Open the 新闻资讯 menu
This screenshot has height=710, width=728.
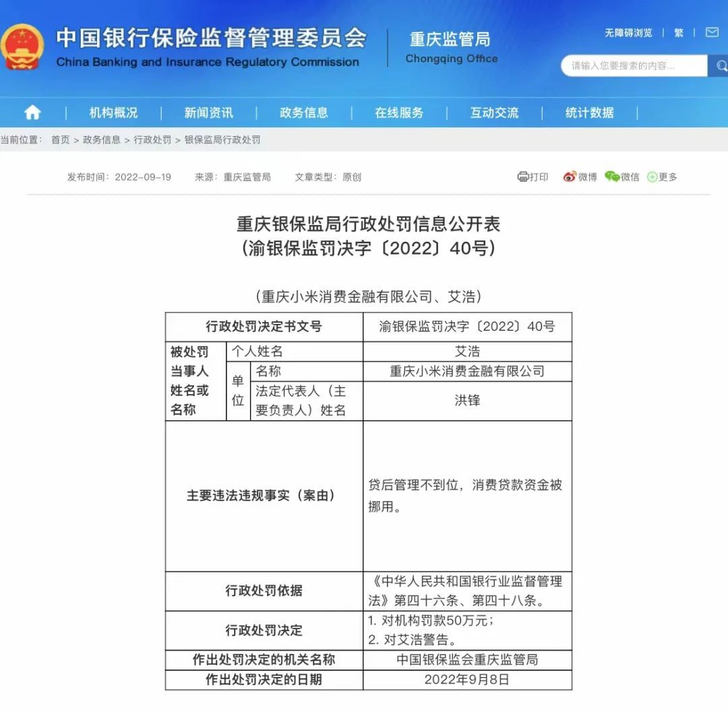209,112
